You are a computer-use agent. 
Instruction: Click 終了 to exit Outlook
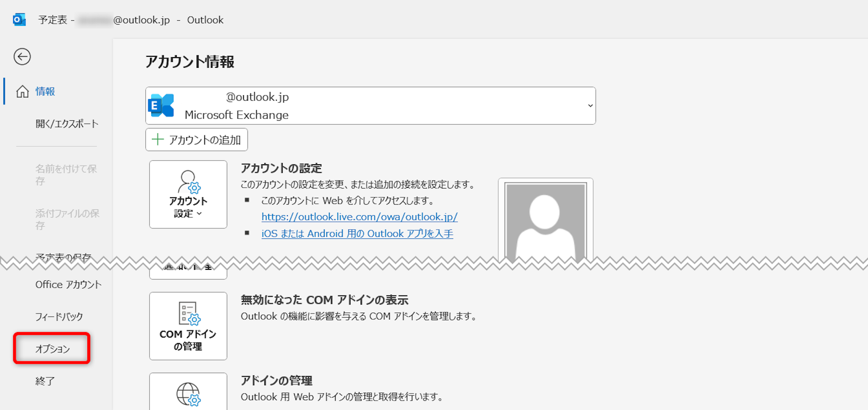click(45, 381)
